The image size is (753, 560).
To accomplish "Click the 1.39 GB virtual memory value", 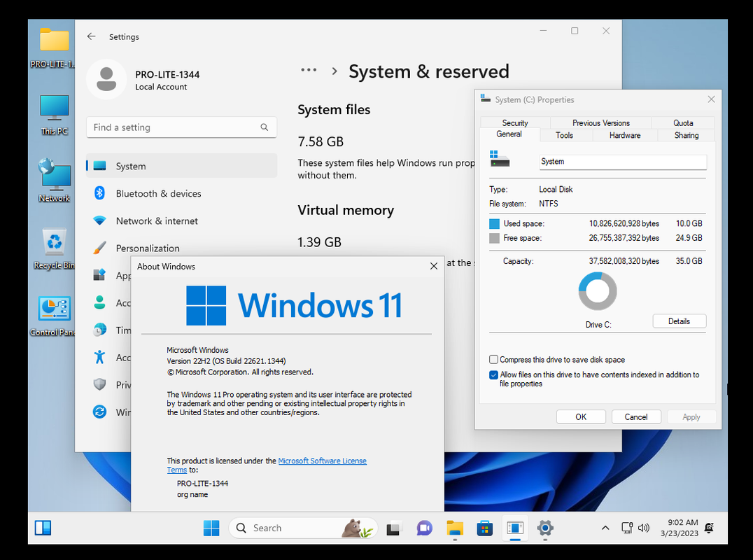I will pyautogui.click(x=319, y=242).
